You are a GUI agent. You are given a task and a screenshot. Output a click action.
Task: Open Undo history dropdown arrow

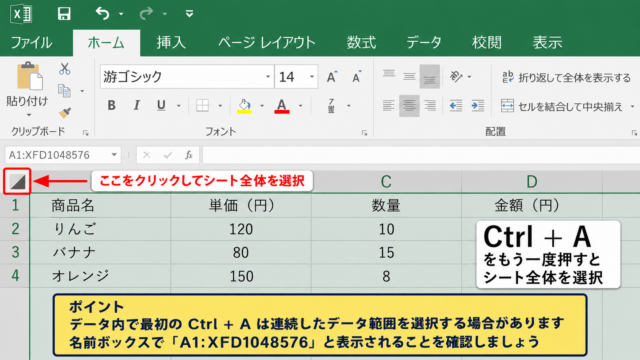click(121, 14)
